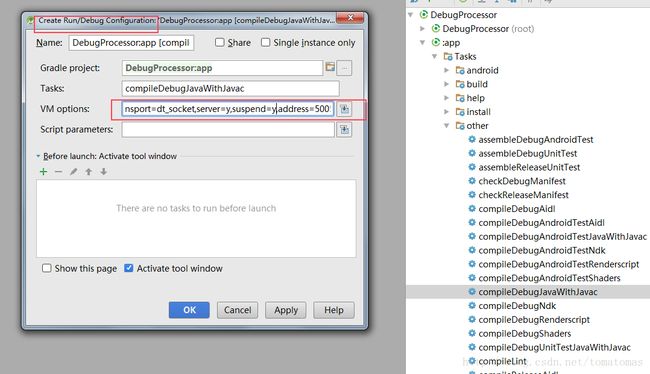650x374 pixels.
Task: Collapse the Tasks folder node
Action: (x=434, y=56)
